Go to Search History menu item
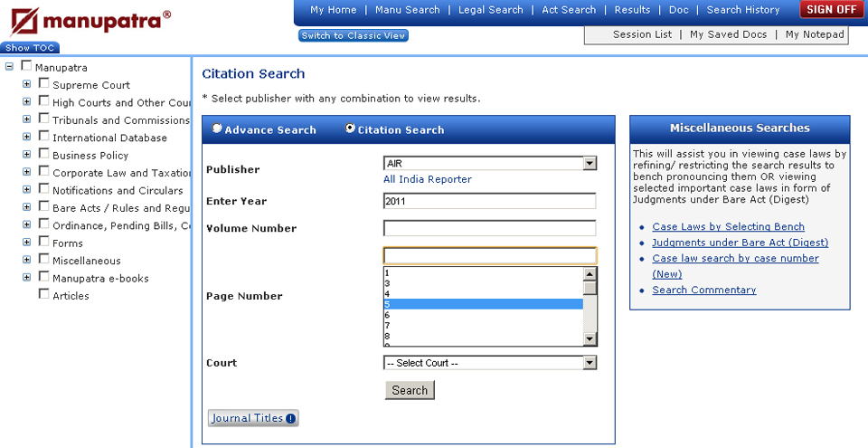This screenshot has width=868, height=448. 742,10
